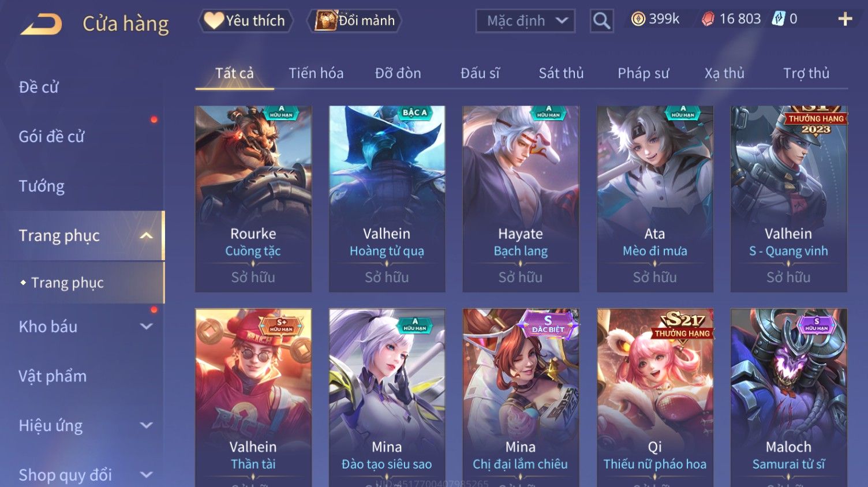868x487 pixels.
Task: Select the Tiến hóa tab
Action: [x=316, y=73]
